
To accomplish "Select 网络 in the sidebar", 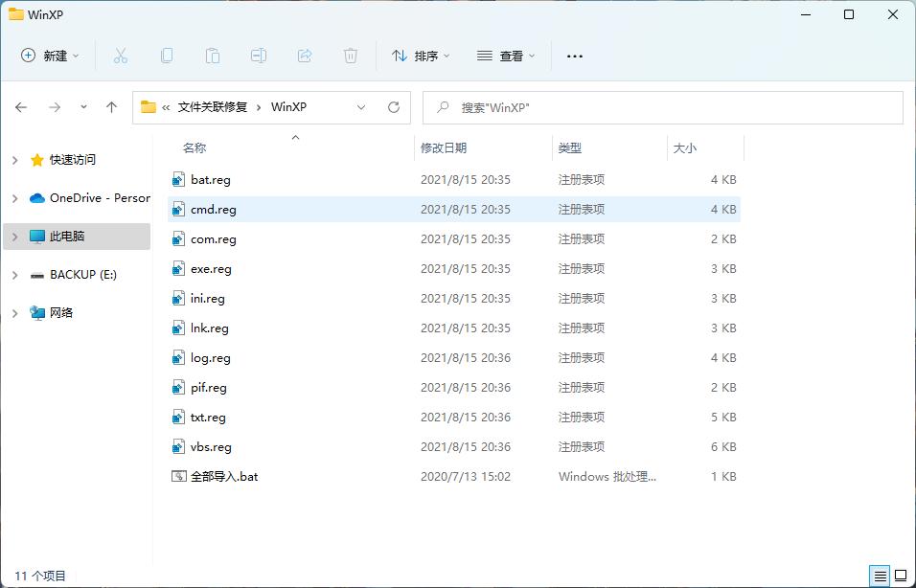I will 61,313.
